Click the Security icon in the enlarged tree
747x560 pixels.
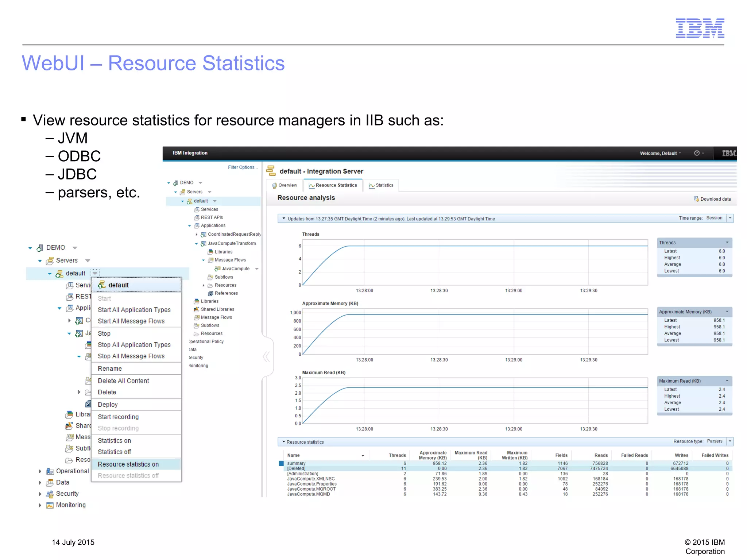coord(50,494)
